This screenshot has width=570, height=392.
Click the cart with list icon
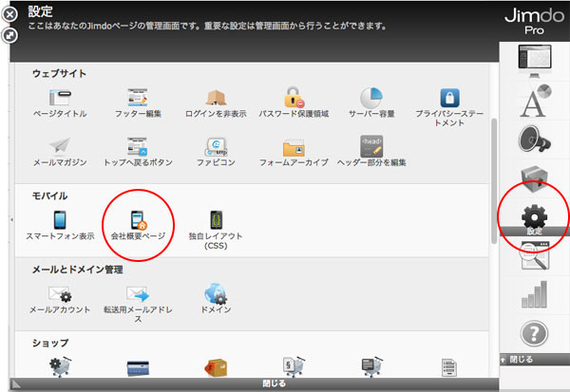point(371,367)
